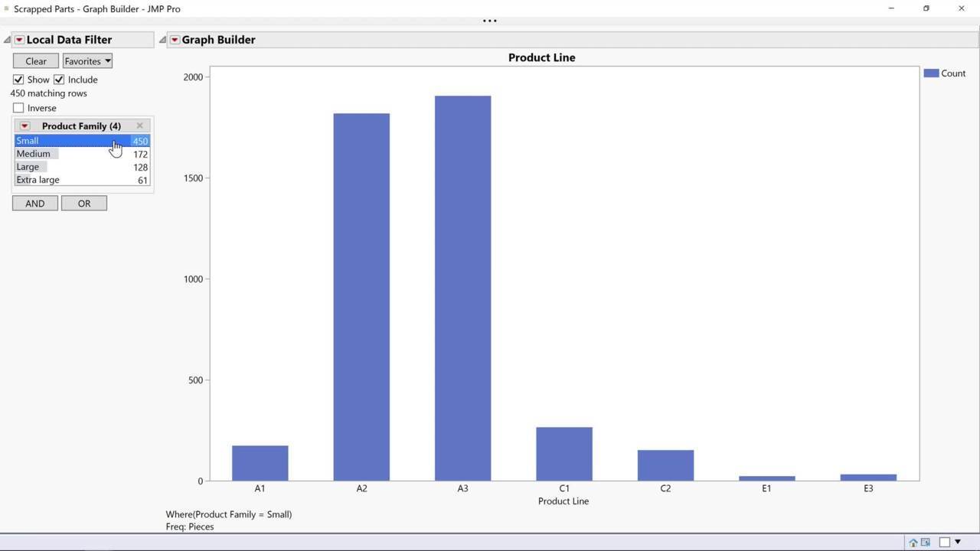Viewport: 980px width, 551px height.
Task: Click the JMP Home Window icon in status bar
Action: point(913,543)
